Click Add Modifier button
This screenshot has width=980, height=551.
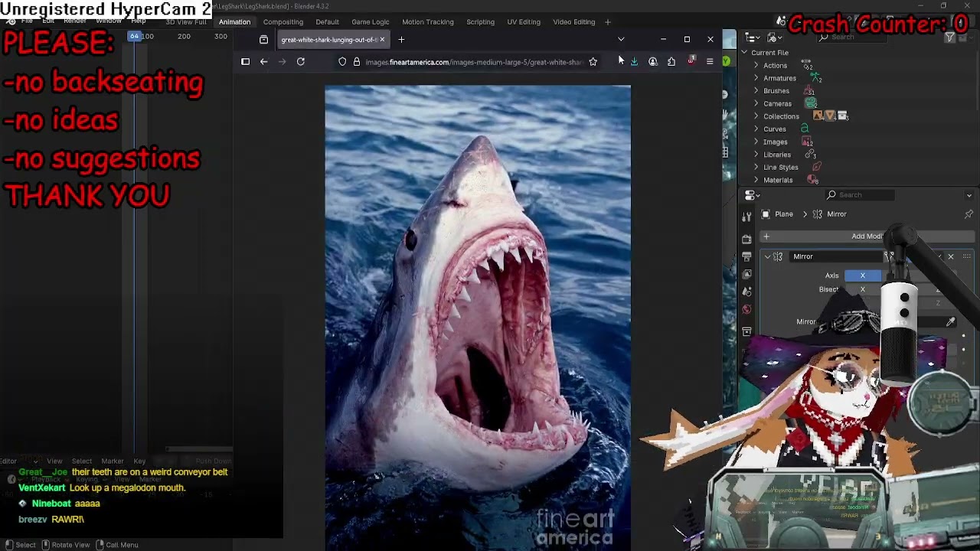[867, 236]
